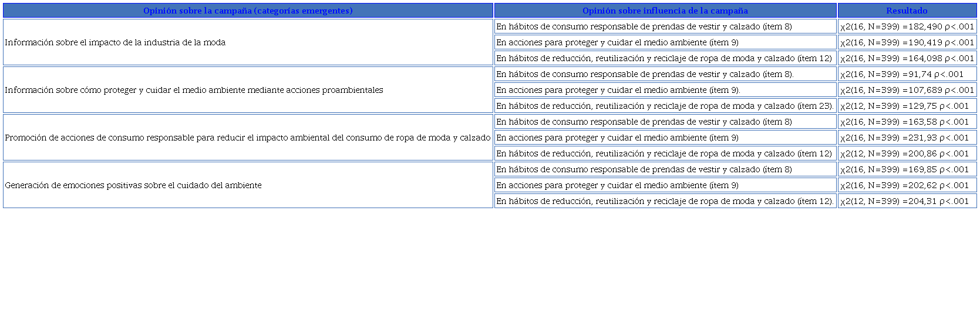Select the result cell with value 190,419
The image size is (980, 331).
[907, 42]
